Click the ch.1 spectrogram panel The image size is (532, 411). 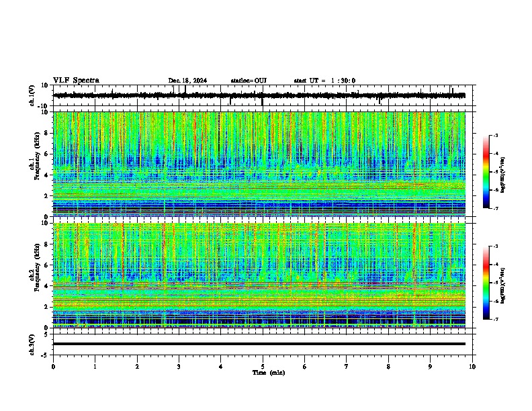pos(259,164)
